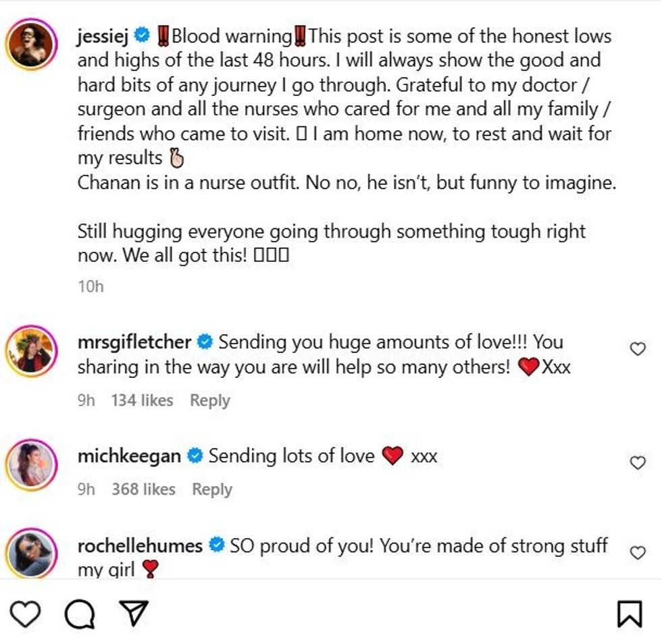Like mrsgifletcher's comment
The height and width of the screenshot is (644, 662).
click(637, 349)
